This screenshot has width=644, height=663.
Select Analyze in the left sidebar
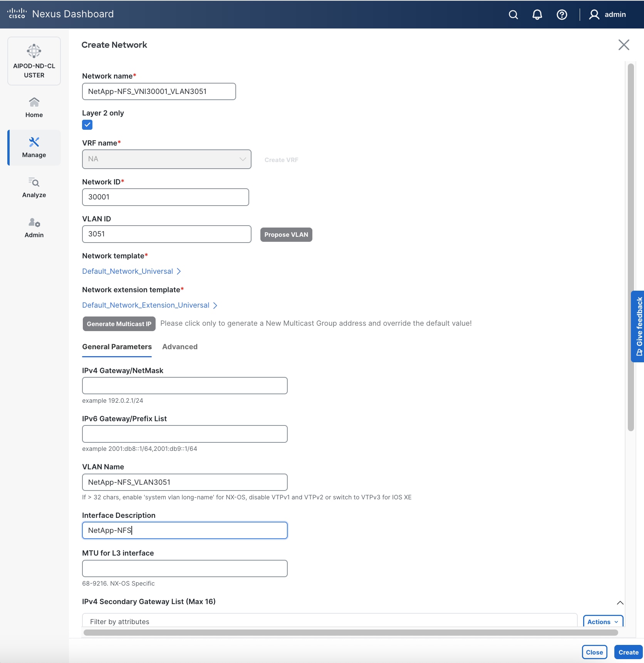pyautogui.click(x=34, y=188)
